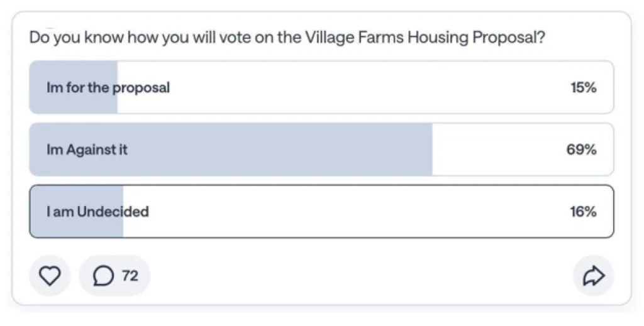The image size is (644, 326).
Task: Share the poll using the arrow icon
Action: [593, 276]
